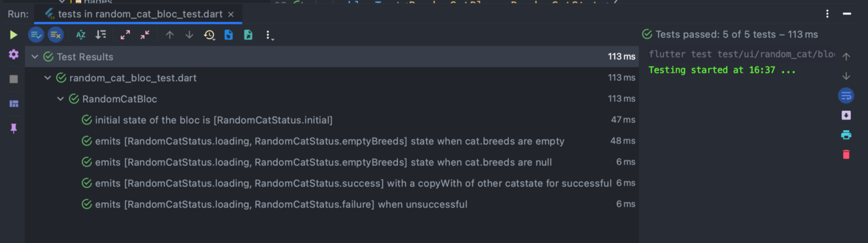Toggle soft-wrap in the console output
The width and height of the screenshot is (868, 243).
click(846, 95)
